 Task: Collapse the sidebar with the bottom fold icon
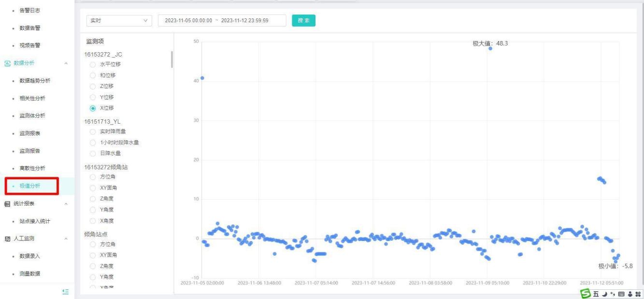tap(66, 291)
